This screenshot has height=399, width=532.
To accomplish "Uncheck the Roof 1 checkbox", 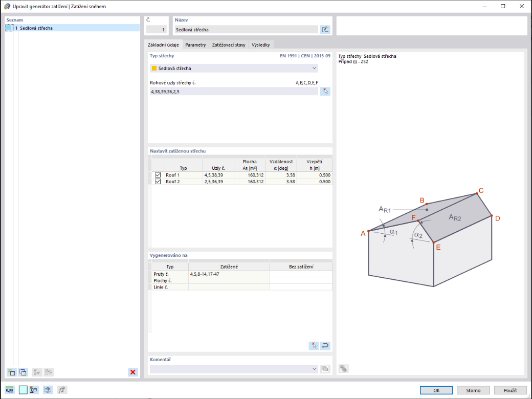I will (158, 175).
